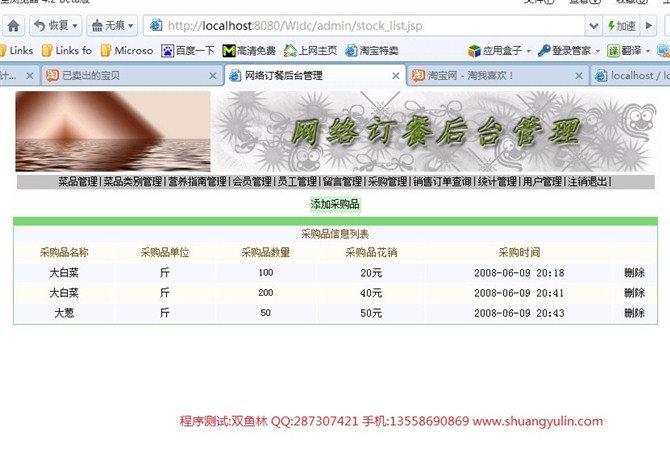Screen dimensions: 670x464
Task: Delete the 大白菜 20:18 purchase row
Action: point(635,273)
